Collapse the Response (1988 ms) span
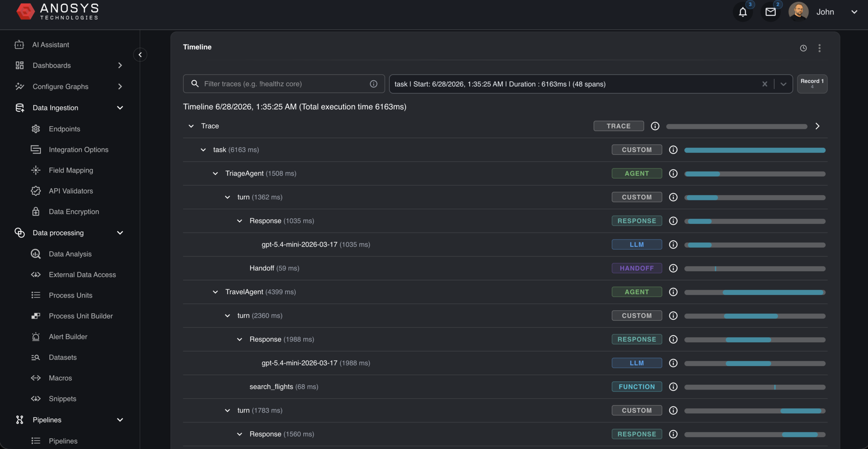This screenshot has width=868, height=449. [x=240, y=340]
